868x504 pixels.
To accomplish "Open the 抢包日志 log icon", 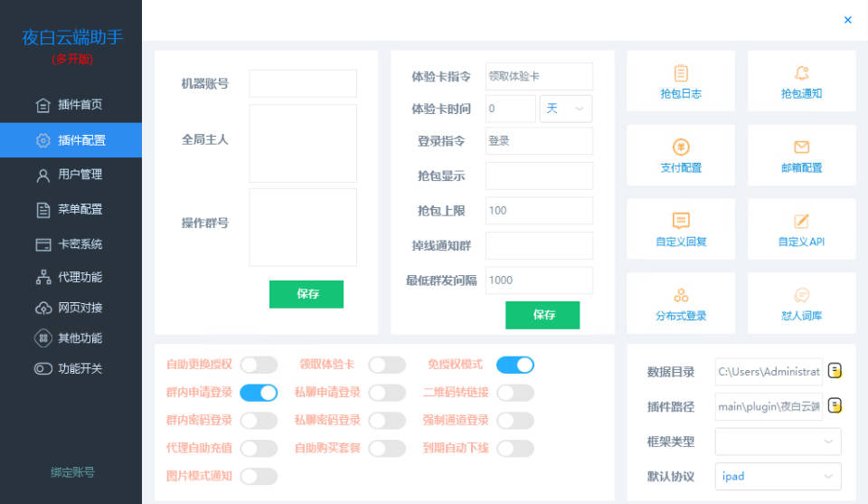I will click(681, 74).
